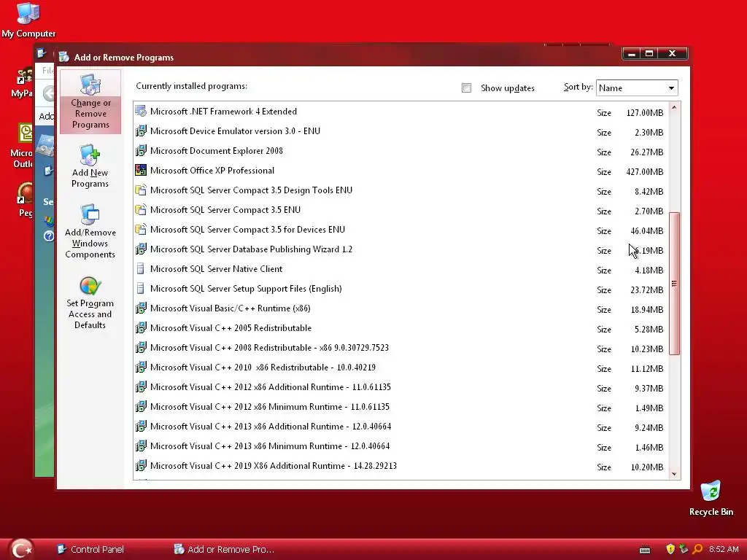
Task: Click the Visual C++ 2010 x86 Redistributable icon
Action: (141, 367)
